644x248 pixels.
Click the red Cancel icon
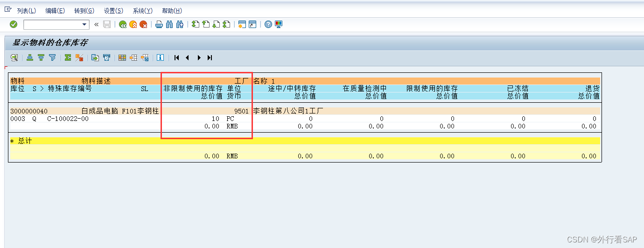coord(144,24)
